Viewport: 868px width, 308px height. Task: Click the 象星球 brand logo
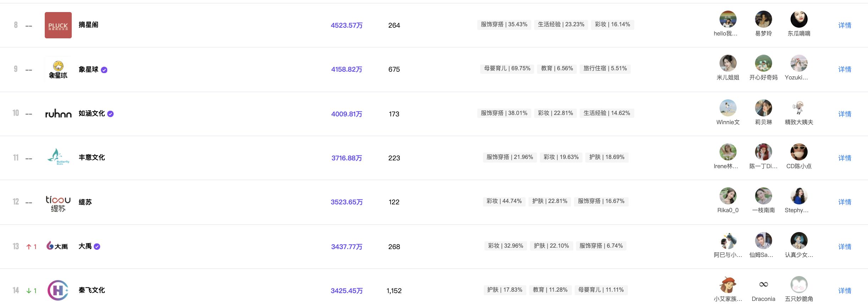(58, 70)
